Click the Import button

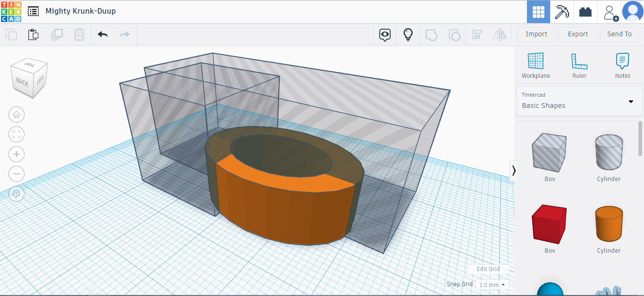(x=536, y=34)
